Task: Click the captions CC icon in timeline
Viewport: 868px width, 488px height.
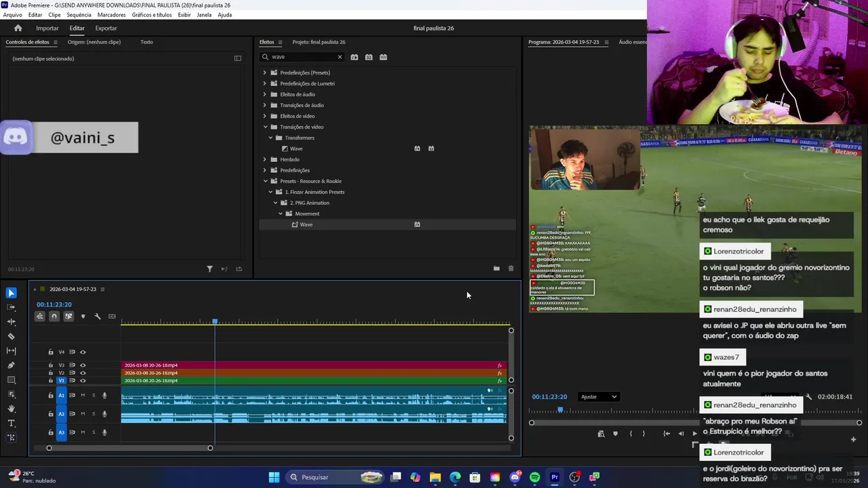Action: coord(112,317)
